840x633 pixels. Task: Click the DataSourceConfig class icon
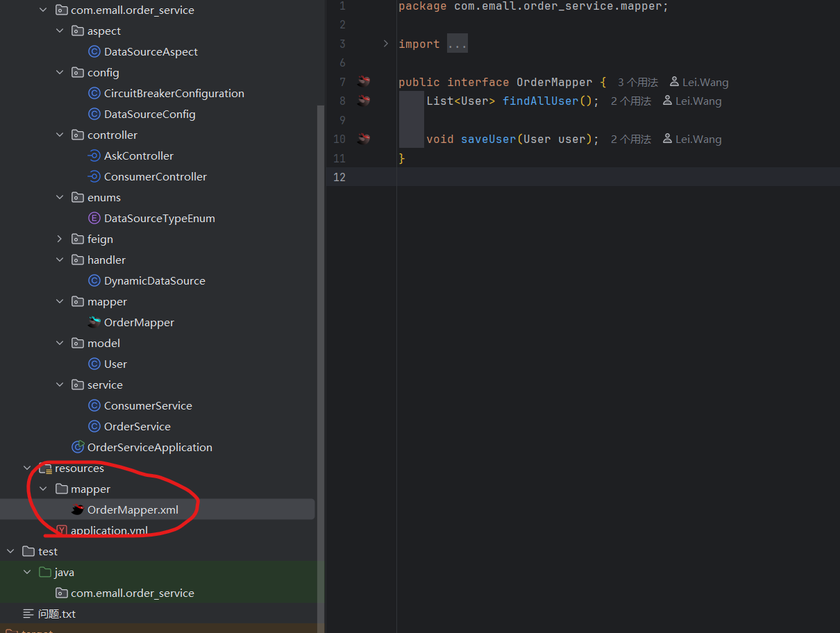(x=94, y=115)
